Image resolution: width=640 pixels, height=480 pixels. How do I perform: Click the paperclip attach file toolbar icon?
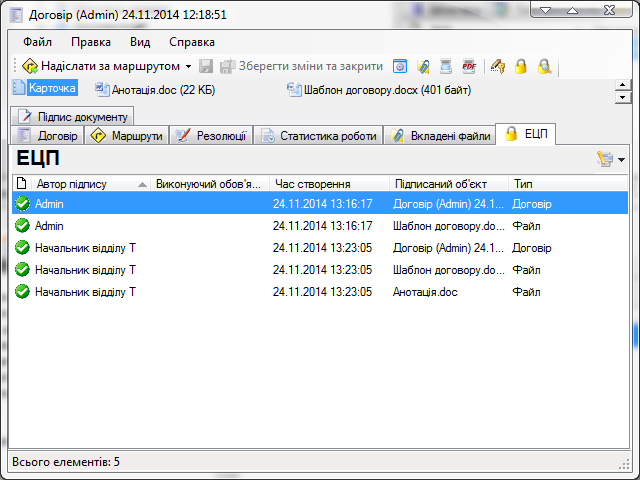[x=423, y=66]
